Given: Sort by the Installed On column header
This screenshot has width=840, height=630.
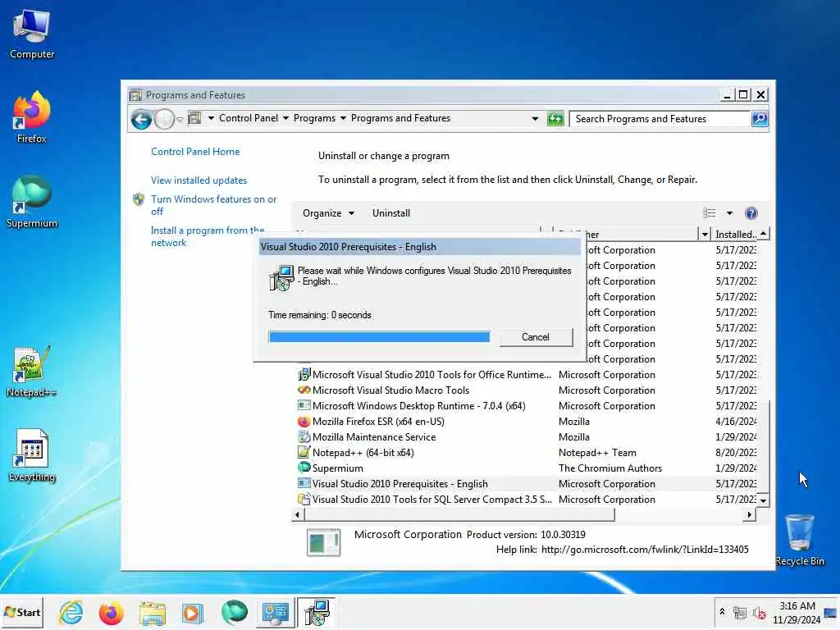Looking at the screenshot, I should [736, 234].
